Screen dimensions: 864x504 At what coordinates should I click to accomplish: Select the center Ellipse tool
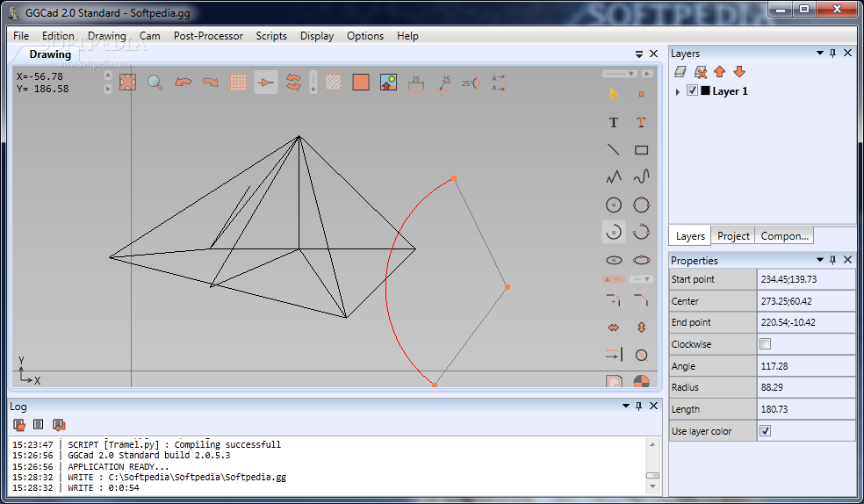(614, 260)
